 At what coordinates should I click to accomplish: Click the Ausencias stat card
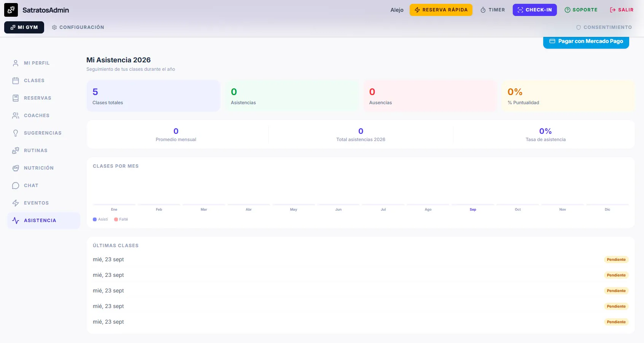tap(430, 96)
